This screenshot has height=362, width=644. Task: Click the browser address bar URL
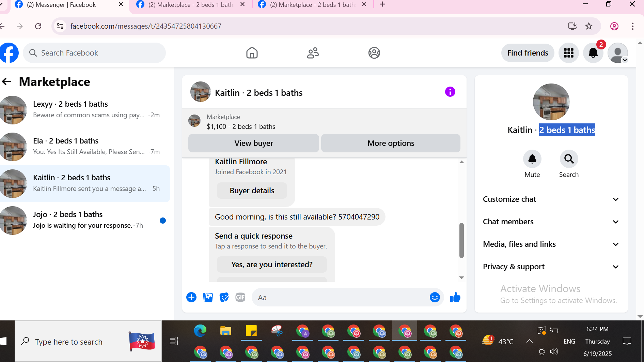(146, 26)
